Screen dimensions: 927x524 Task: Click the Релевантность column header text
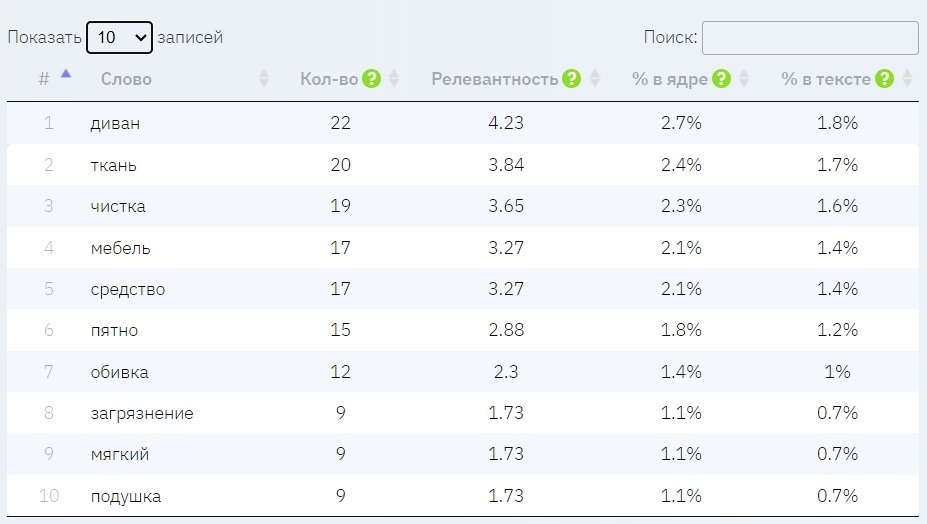[495, 79]
